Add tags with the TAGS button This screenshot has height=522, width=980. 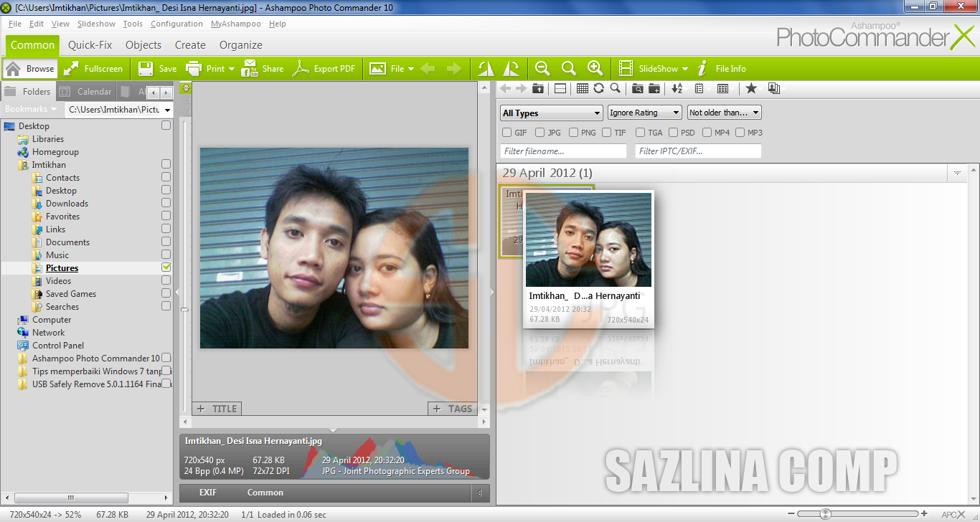(453, 409)
